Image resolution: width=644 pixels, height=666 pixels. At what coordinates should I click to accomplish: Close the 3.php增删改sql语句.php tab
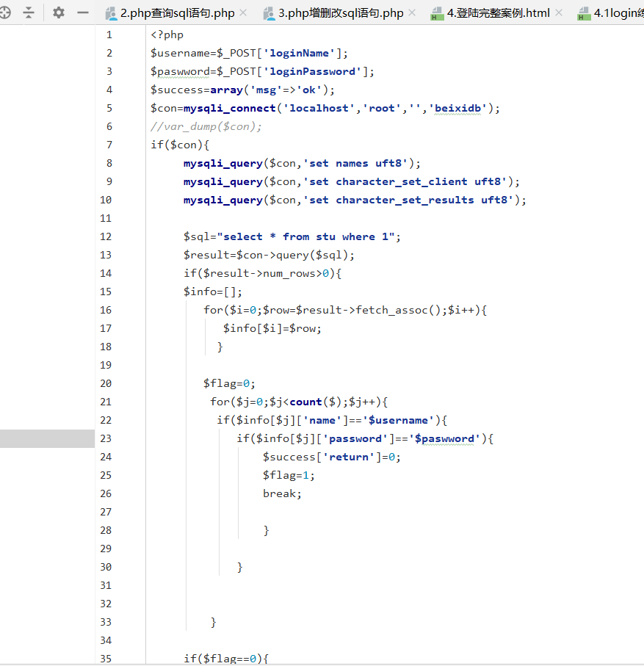[412, 12]
